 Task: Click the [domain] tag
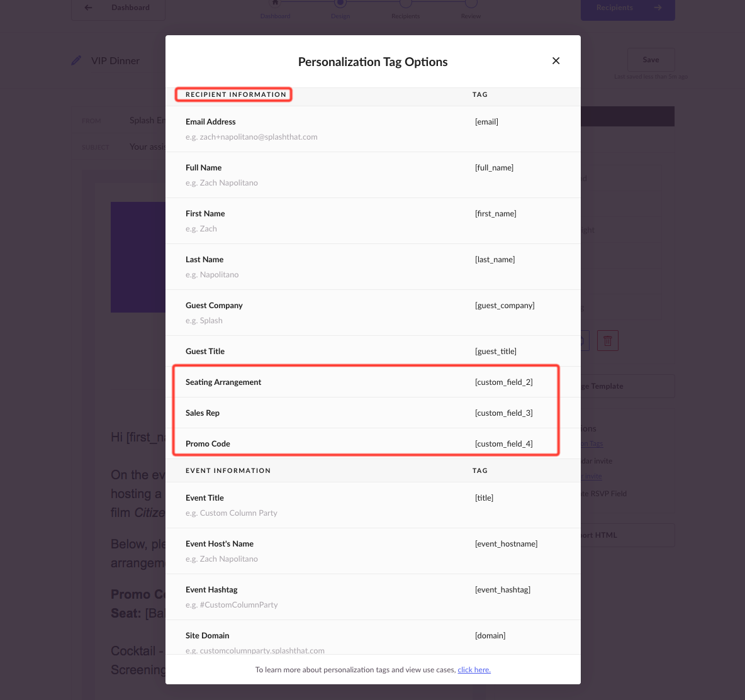tap(490, 635)
